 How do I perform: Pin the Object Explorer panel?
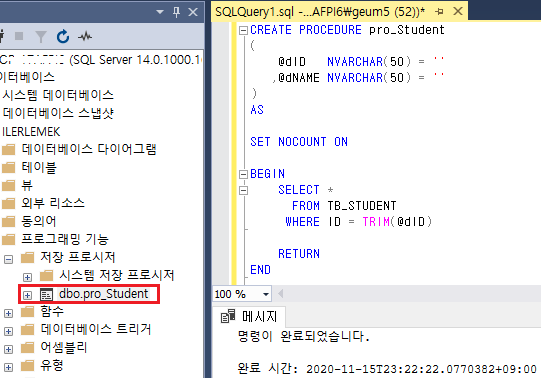click(x=176, y=12)
